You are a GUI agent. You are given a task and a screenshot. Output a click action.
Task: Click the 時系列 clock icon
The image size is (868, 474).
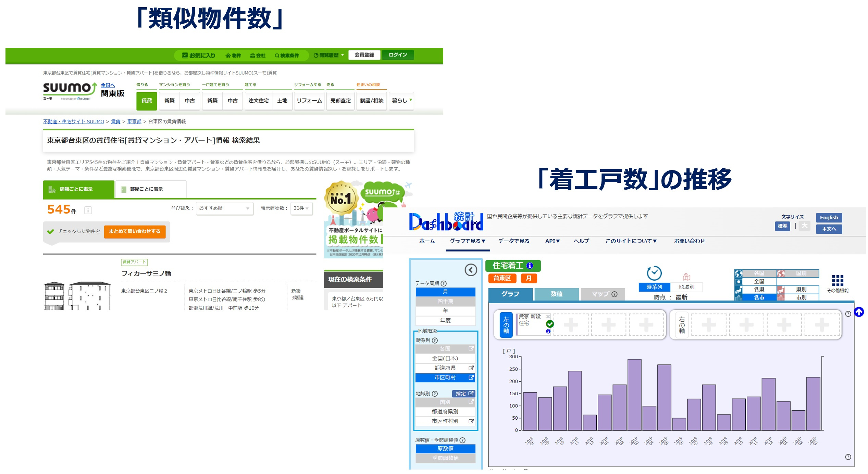click(x=655, y=273)
